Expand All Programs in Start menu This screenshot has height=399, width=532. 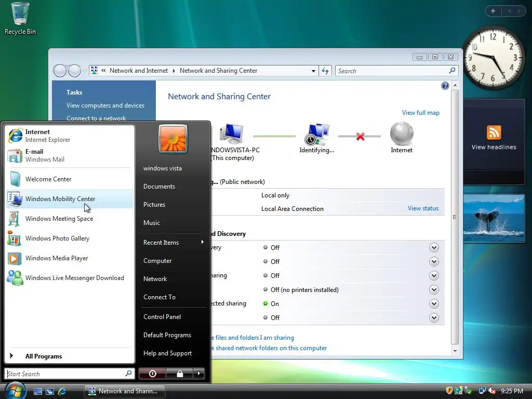[70, 356]
